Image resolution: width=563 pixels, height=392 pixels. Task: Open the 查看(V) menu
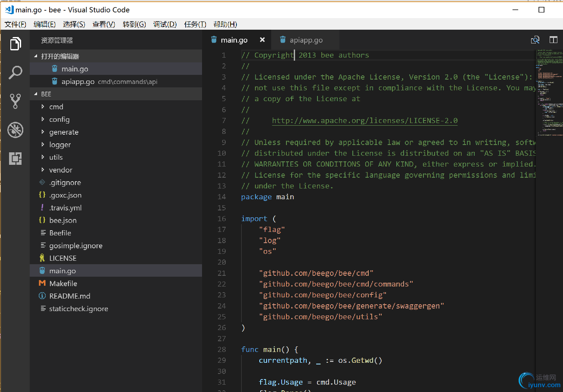click(104, 25)
